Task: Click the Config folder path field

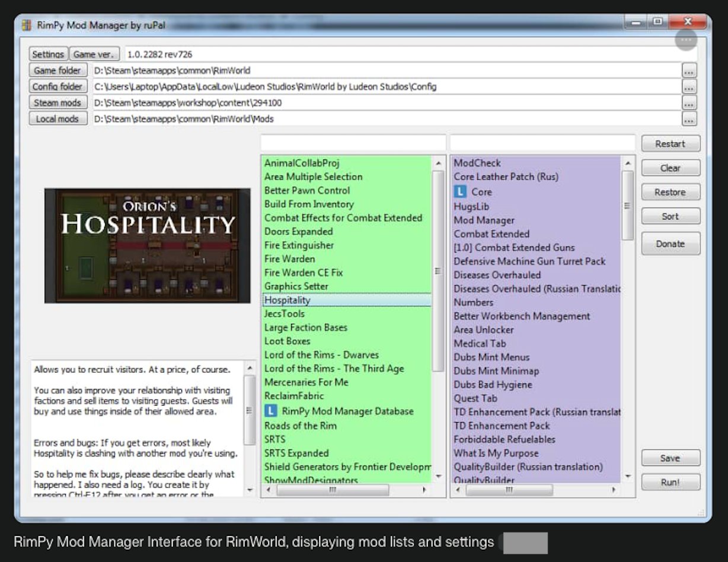Action: click(x=387, y=87)
